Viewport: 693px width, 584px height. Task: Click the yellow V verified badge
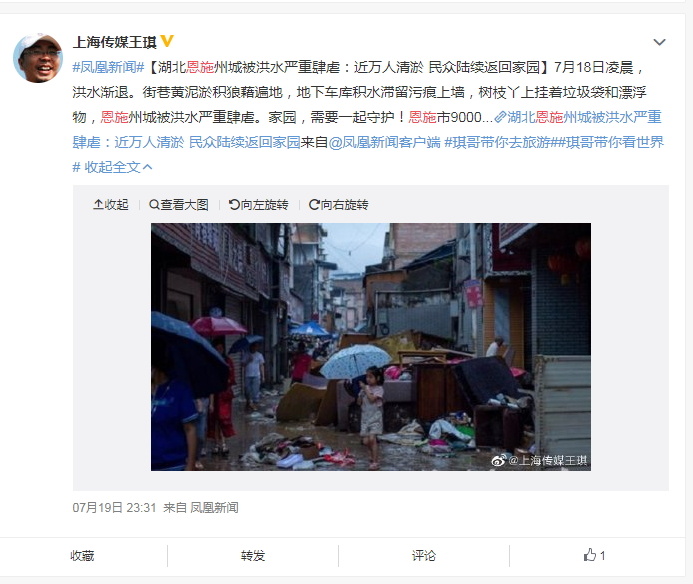tap(167, 41)
